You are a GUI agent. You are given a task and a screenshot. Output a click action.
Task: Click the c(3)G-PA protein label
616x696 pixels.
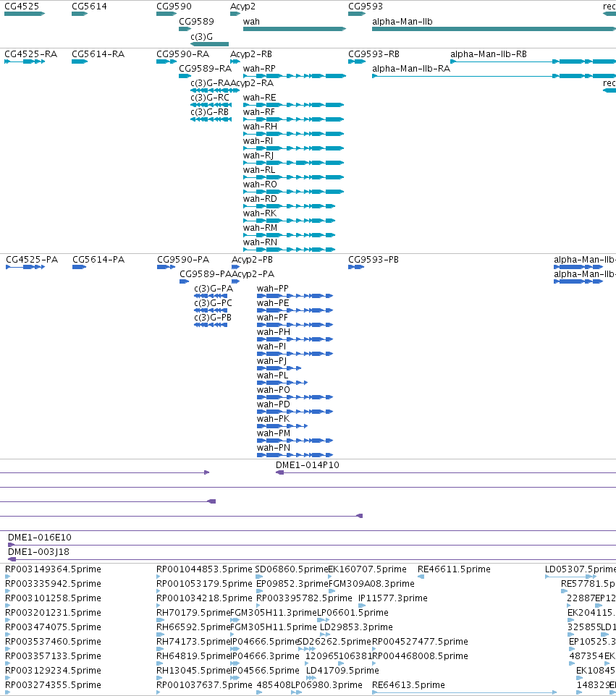pyautogui.click(x=214, y=289)
